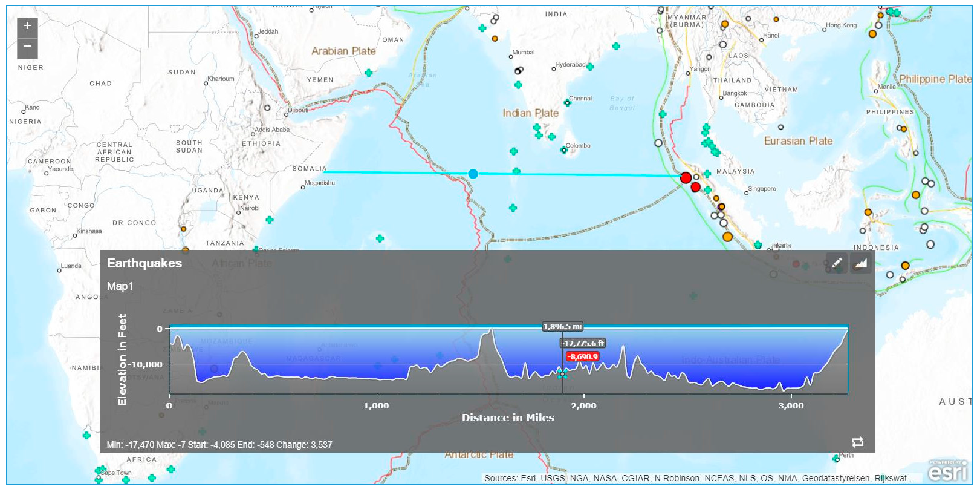Click the Bangkok city label
The height and width of the screenshot is (492, 980).
(735, 93)
